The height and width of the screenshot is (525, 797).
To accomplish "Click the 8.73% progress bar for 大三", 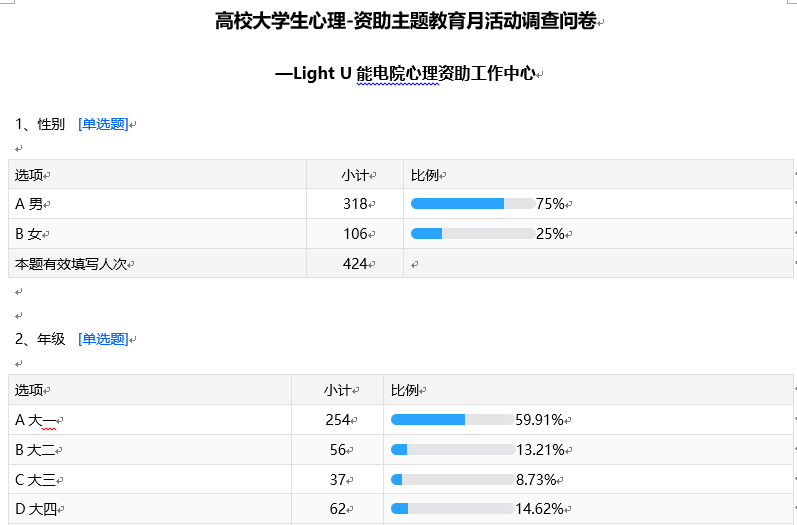I will coord(452,480).
